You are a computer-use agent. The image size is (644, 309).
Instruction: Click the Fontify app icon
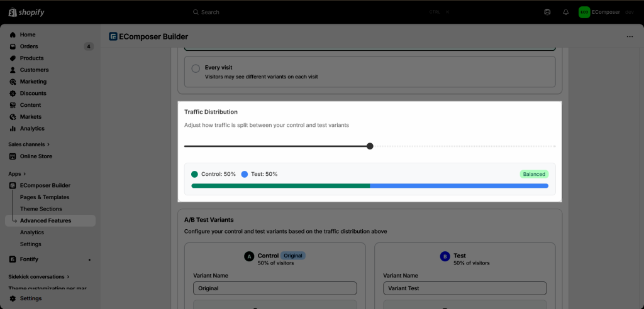pos(13,259)
